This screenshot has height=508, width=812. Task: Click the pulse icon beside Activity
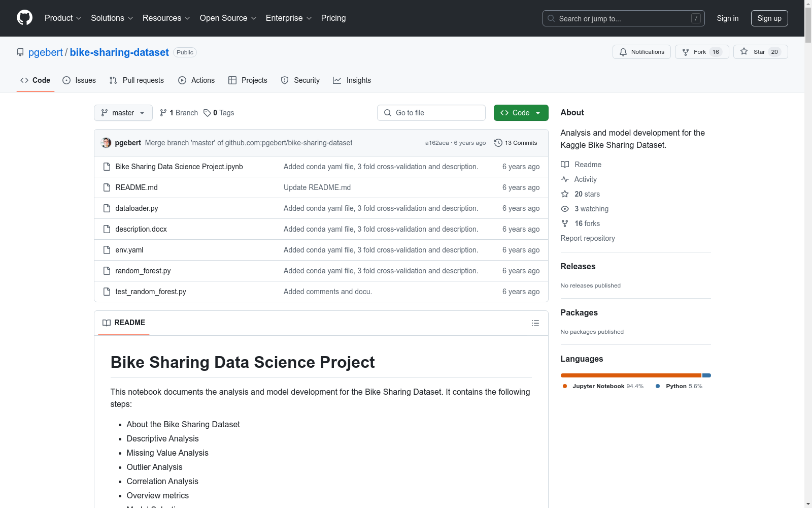[x=565, y=179]
